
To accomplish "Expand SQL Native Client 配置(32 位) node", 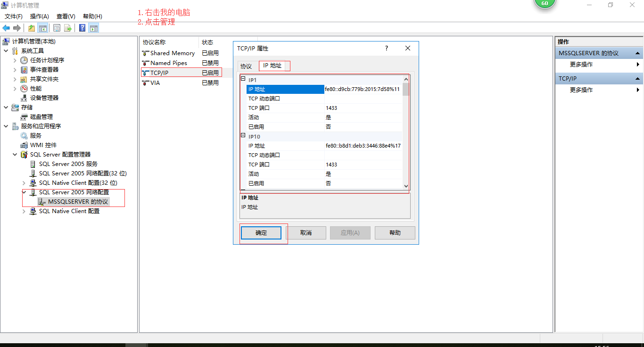I will (x=24, y=182).
